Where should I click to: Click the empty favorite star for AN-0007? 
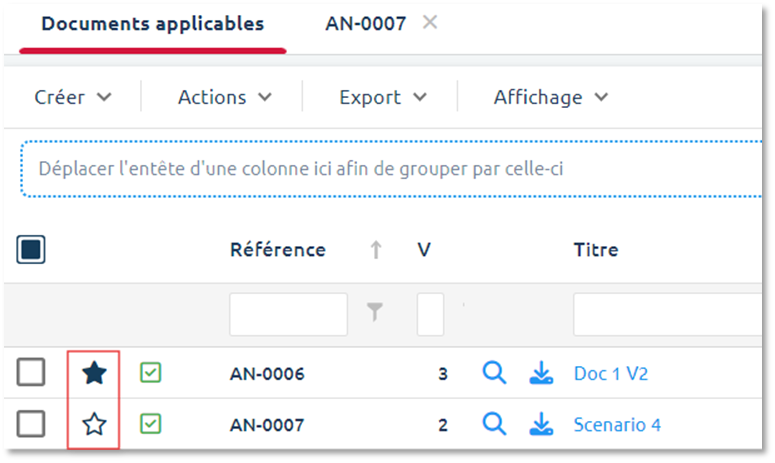(94, 425)
